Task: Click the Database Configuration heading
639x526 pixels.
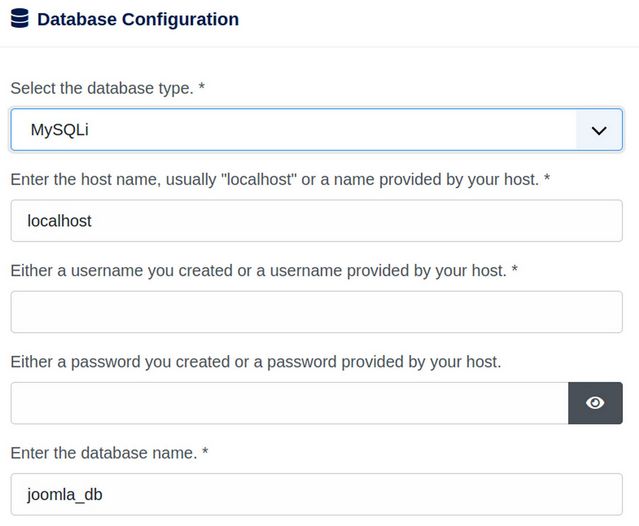Action: click(138, 19)
